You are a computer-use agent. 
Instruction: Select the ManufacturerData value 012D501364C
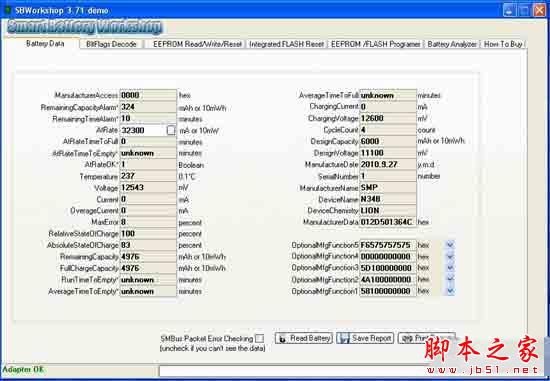386,222
